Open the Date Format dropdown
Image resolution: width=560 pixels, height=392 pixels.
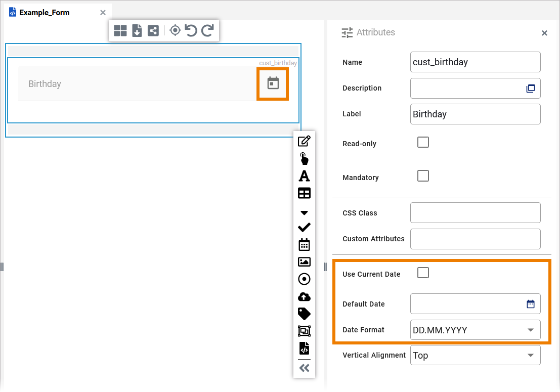(x=476, y=330)
